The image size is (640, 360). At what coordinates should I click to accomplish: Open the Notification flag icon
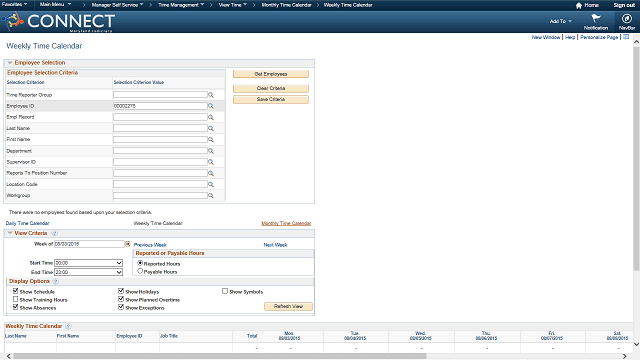[596, 18]
